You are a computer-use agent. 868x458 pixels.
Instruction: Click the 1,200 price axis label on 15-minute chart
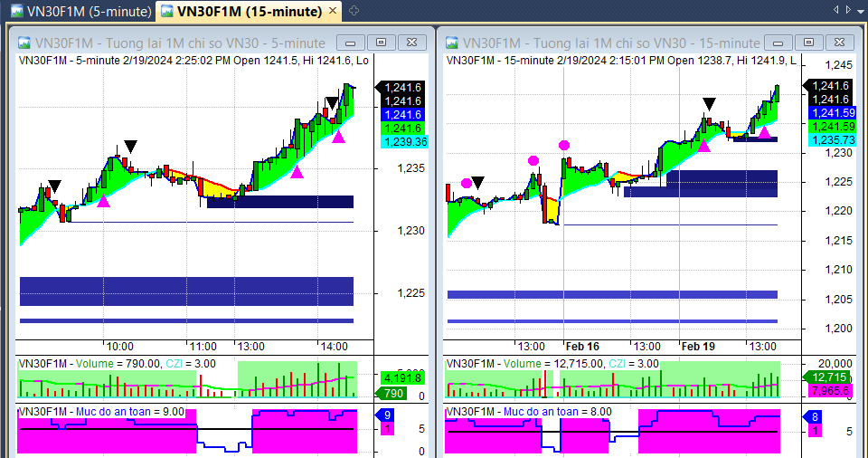tap(839, 329)
